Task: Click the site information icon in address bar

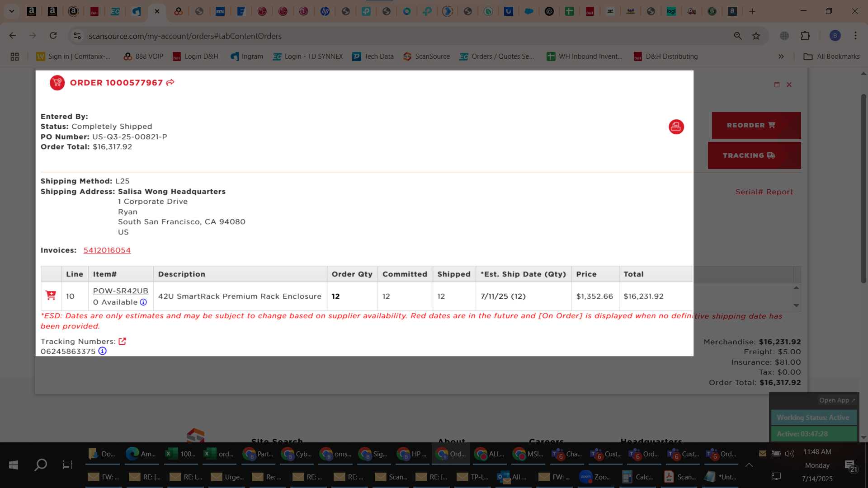Action: coord(77,36)
